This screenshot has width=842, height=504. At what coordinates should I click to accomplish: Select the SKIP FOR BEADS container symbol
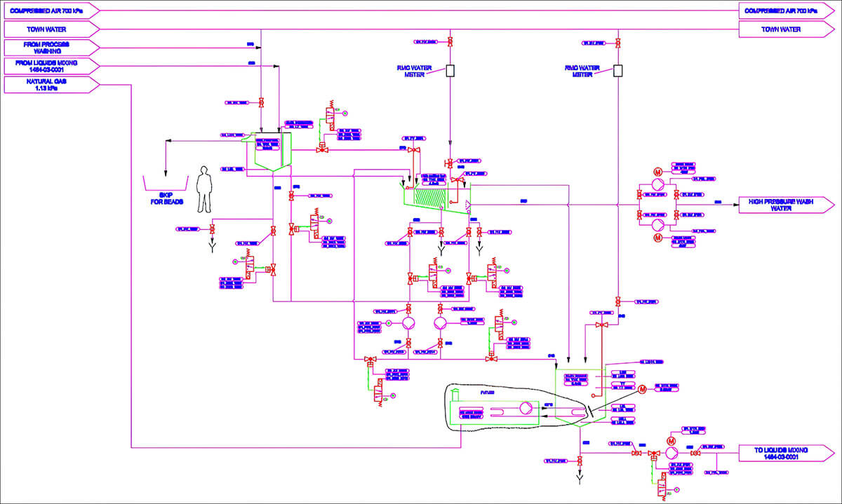[166, 183]
